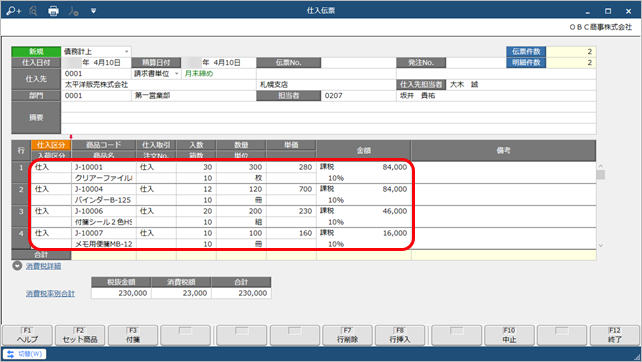The width and height of the screenshot is (642, 362).
Task: Click the 消費税額 value 23,000
Action: click(181, 293)
